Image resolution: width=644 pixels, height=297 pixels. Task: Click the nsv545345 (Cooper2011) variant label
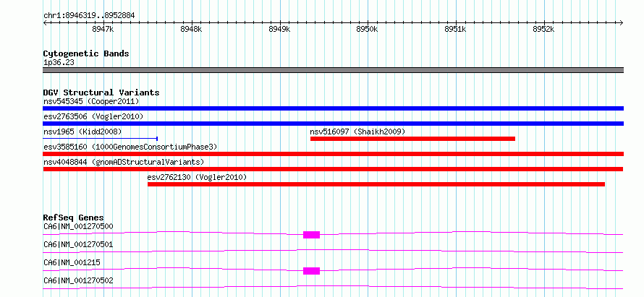pos(91,101)
